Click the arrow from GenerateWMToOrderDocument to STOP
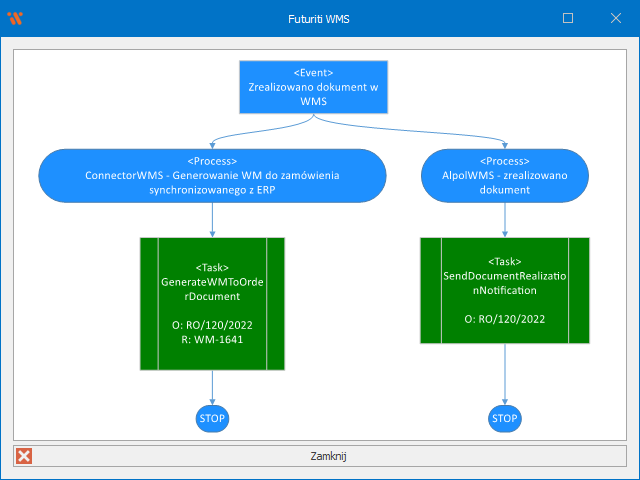The height and width of the screenshot is (480, 640). pyautogui.click(x=213, y=386)
